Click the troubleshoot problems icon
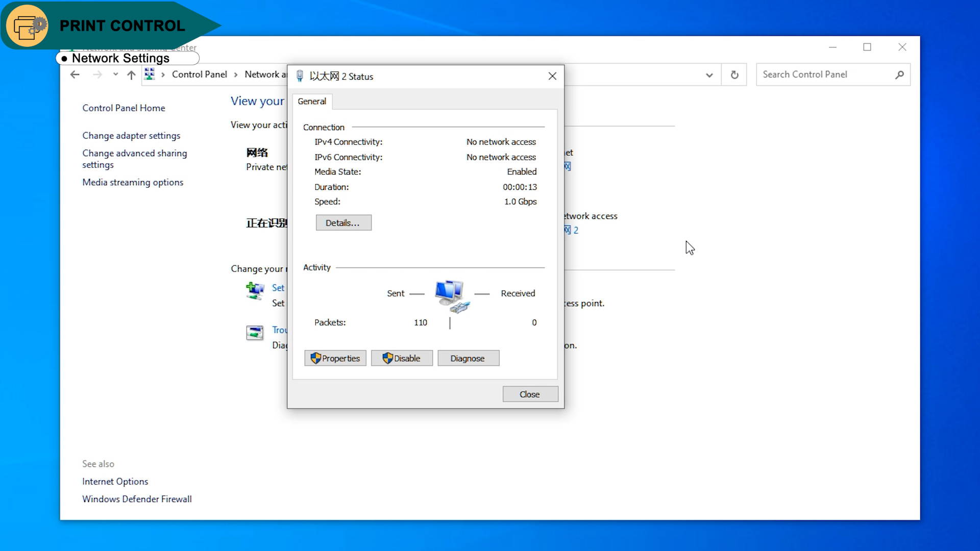The image size is (980, 551). tap(255, 333)
